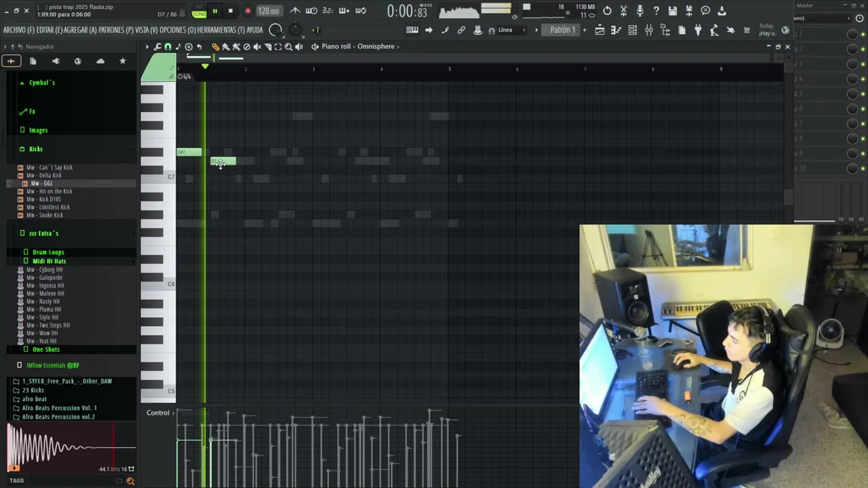868x488 pixels.
Task: Toggle typing keyboard to piano icon
Action: point(412,30)
